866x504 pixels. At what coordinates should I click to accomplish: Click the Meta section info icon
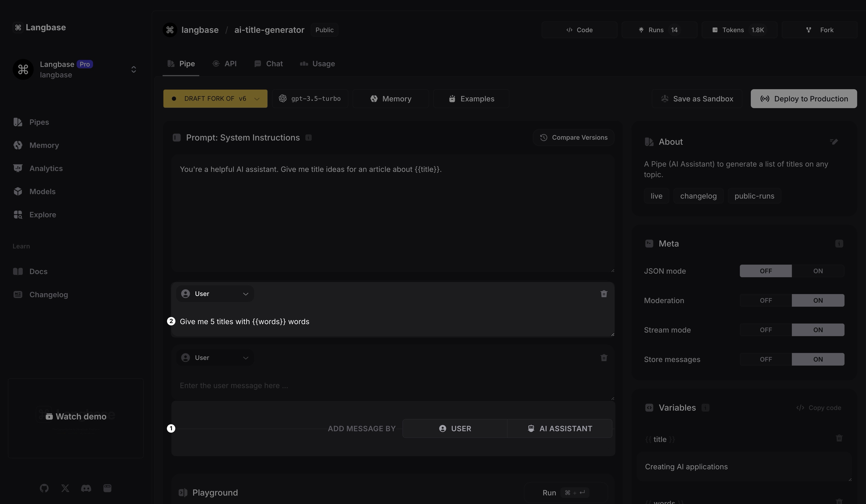coord(839,244)
